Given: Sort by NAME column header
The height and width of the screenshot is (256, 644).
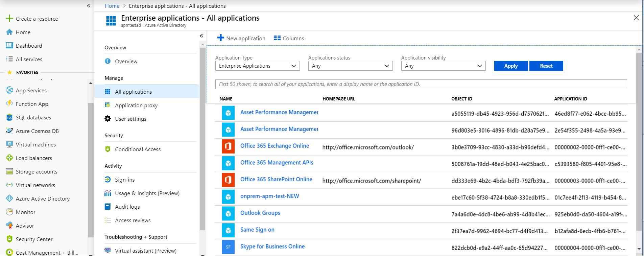Looking at the screenshot, I should click(x=226, y=99).
